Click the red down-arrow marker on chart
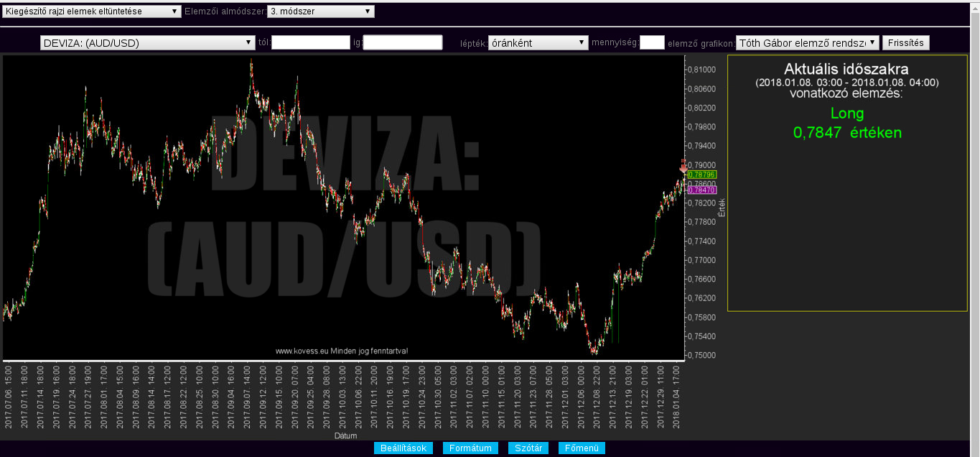Viewport: 980px width, 457px height. pyautogui.click(x=683, y=167)
